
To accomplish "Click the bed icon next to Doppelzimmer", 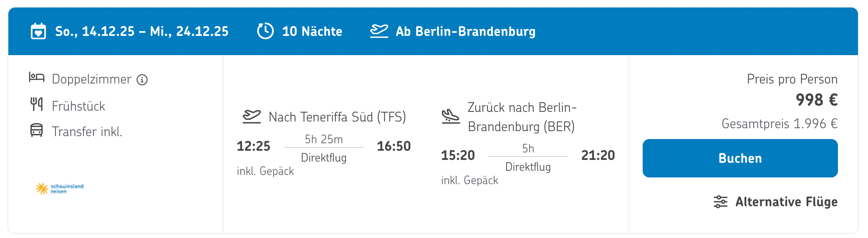I will click(37, 77).
